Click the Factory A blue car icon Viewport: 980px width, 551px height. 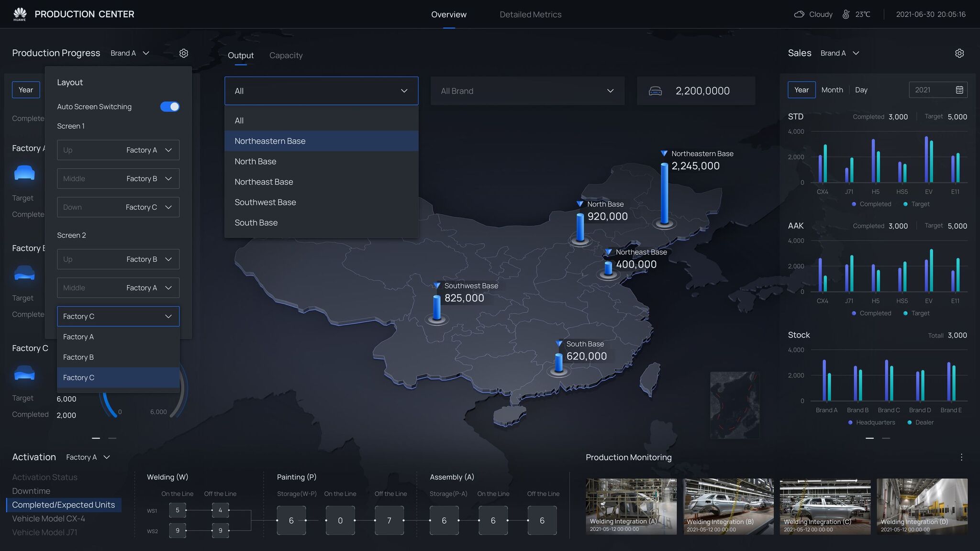[24, 173]
